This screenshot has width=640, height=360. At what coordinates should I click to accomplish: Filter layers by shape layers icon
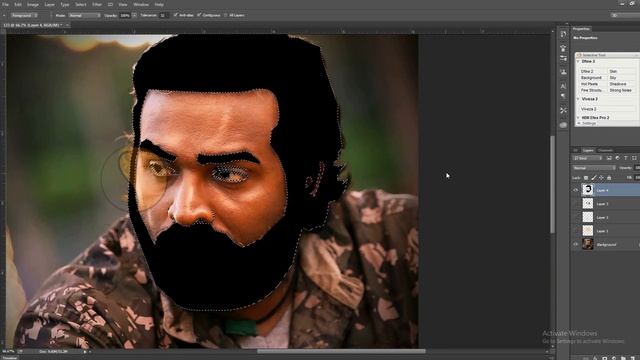pos(634,158)
